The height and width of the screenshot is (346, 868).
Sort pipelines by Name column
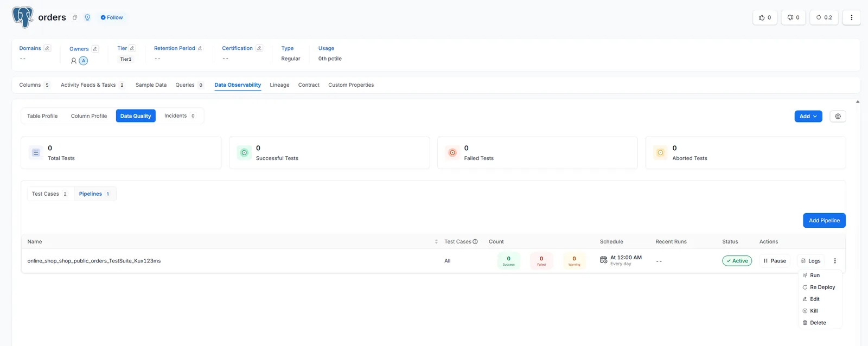436,242
